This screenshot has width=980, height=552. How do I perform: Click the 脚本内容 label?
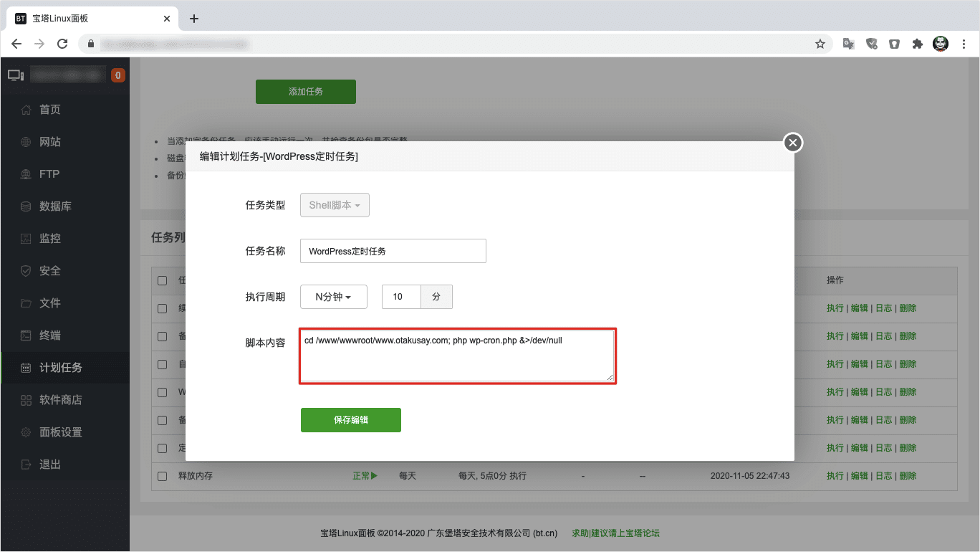point(265,343)
